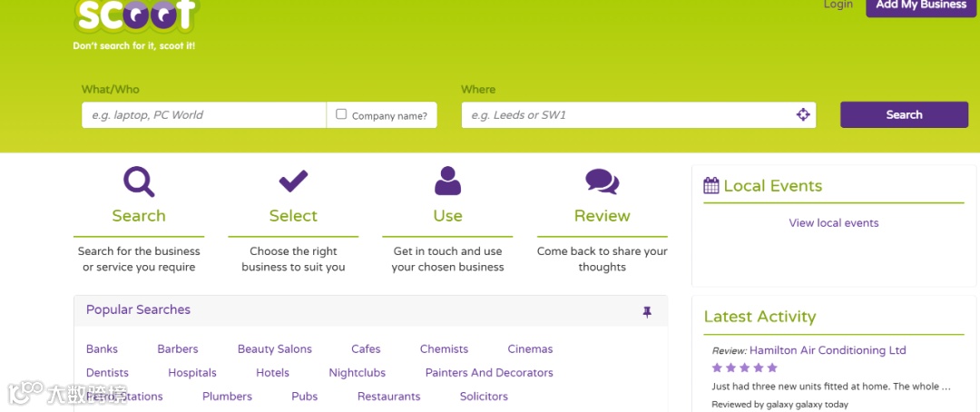Click the Add My Business button

pos(921,5)
